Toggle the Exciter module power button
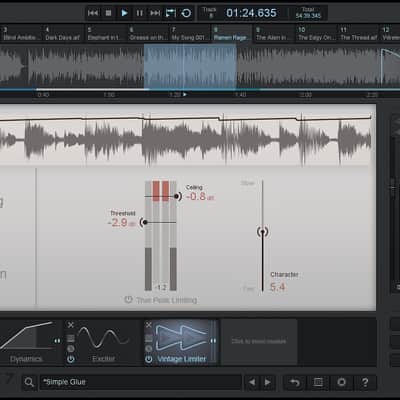 click(71, 359)
